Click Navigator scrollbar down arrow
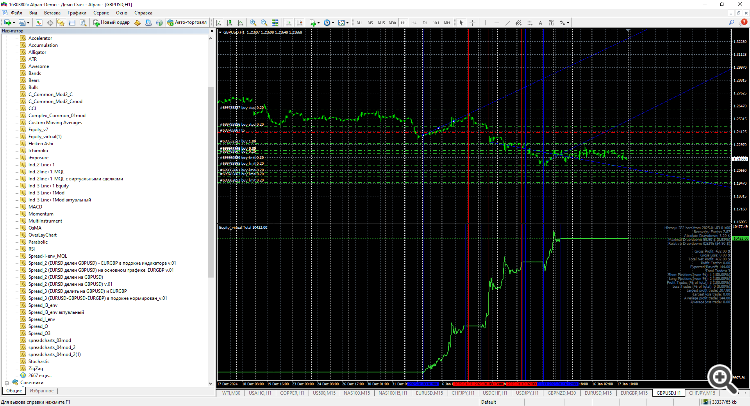750x406 pixels. [211, 383]
